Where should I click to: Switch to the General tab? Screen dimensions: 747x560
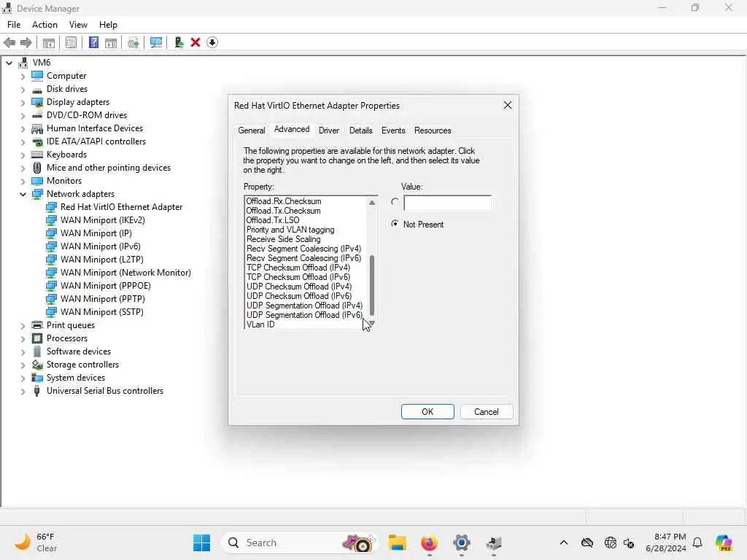(252, 130)
